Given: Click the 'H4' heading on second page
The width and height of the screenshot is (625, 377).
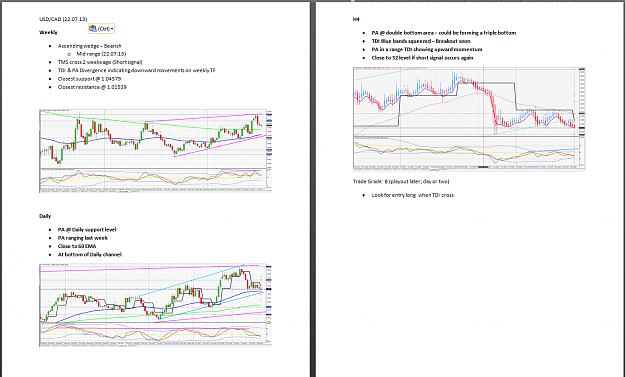Looking at the screenshot, I should (356, 19).
